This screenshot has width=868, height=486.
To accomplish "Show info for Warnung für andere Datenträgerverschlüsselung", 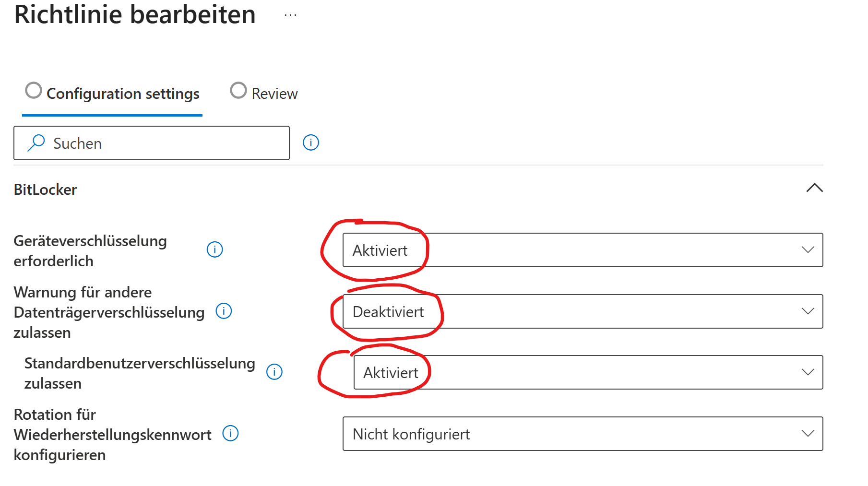I will tap(224, 311).
